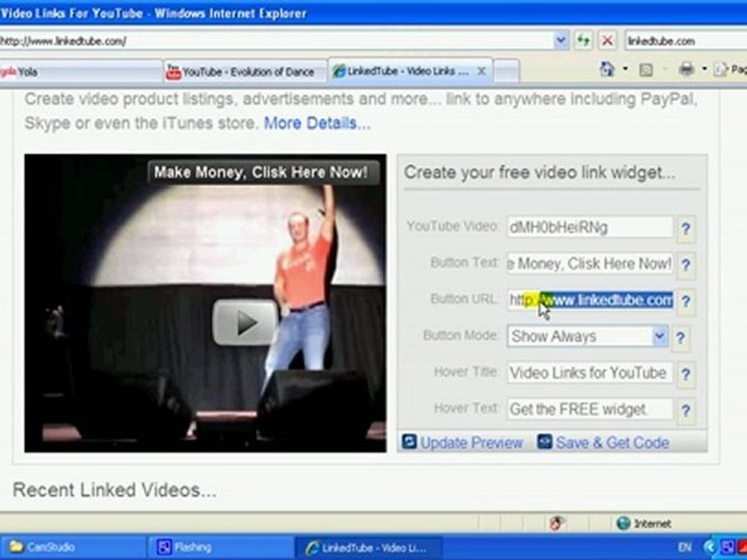
Task: Select LinkedTube window in the taskbar
Action: pos(369,547)
